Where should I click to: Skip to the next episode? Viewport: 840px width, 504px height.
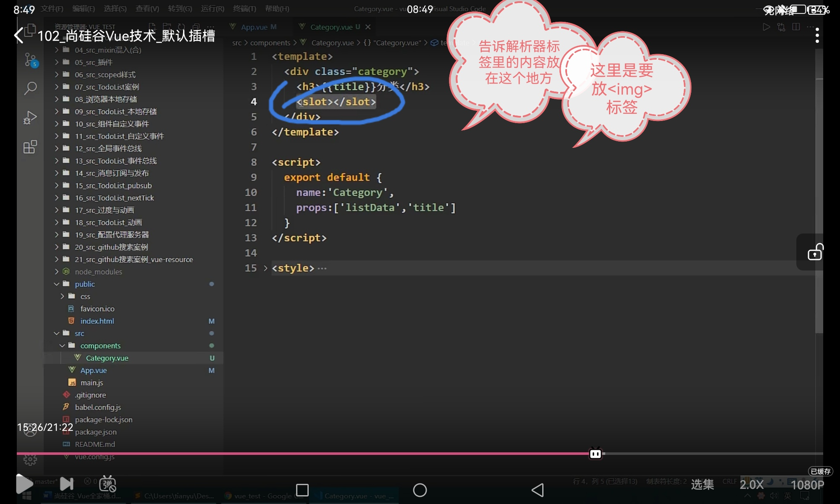[x=67, y=484]
